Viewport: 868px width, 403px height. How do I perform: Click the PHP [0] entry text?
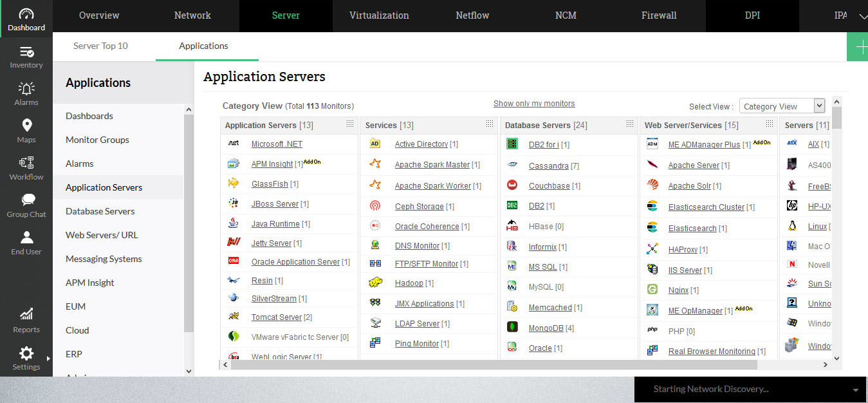[682, 332]
